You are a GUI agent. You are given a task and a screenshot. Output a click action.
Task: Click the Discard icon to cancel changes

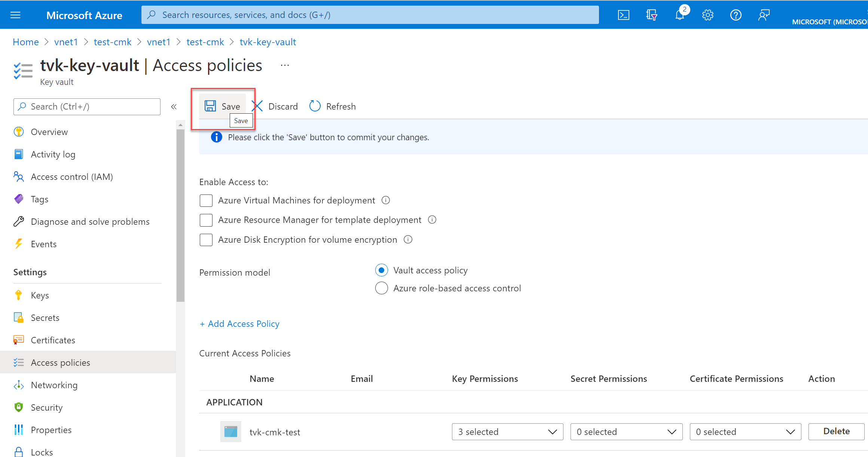click(257, 106)
